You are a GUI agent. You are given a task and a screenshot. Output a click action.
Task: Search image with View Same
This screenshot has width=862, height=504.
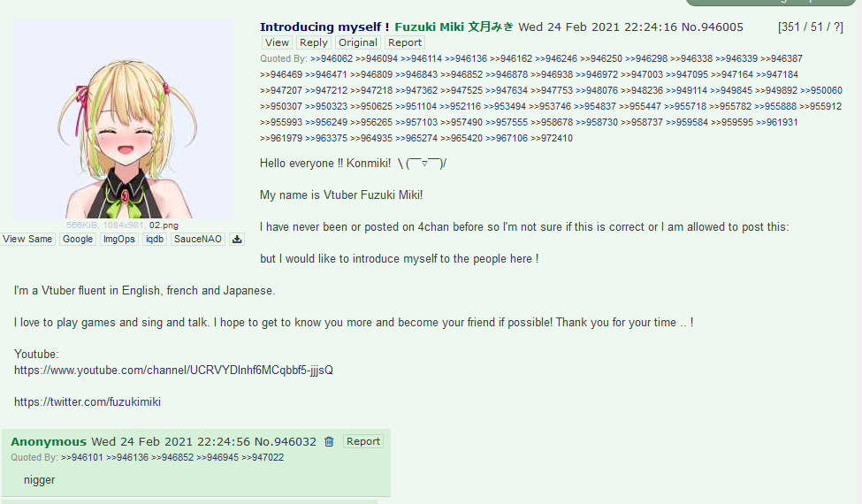point(27,239)
